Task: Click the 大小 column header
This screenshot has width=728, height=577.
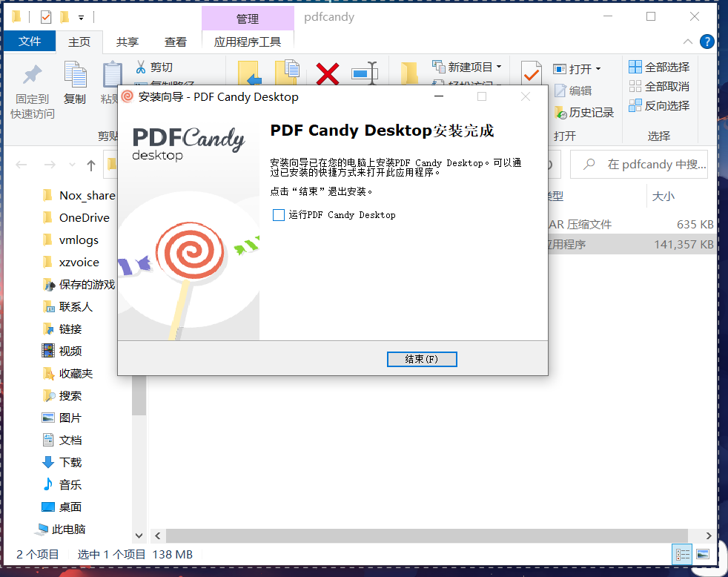Action: 663,196
